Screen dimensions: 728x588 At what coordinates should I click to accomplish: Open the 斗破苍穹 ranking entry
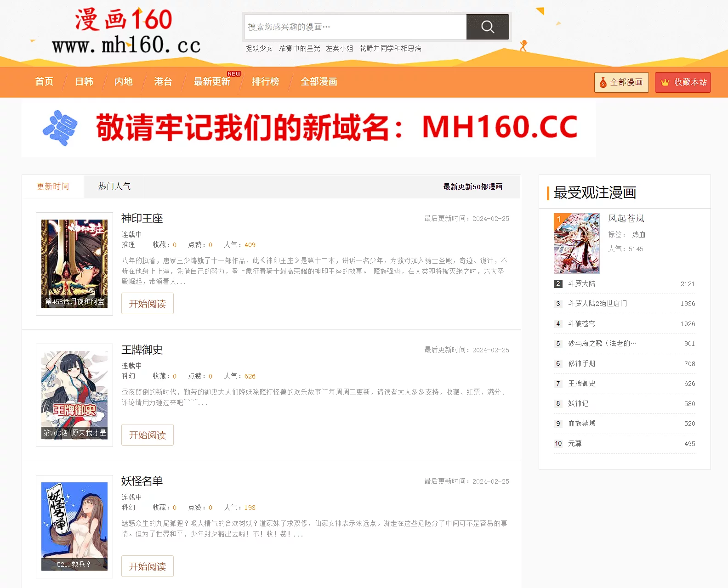click(581, 324)
